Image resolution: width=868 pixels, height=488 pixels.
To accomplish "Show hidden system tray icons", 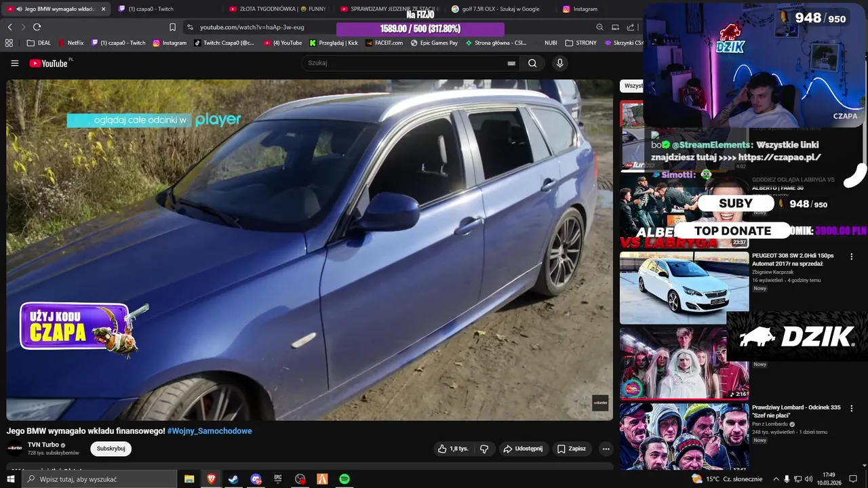I will [776, 479].
